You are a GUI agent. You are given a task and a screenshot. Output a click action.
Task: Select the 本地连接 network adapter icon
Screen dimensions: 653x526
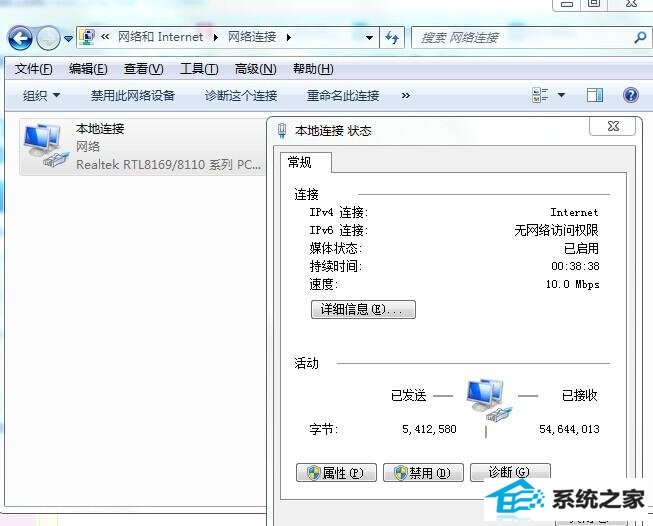tap(44, 145)
